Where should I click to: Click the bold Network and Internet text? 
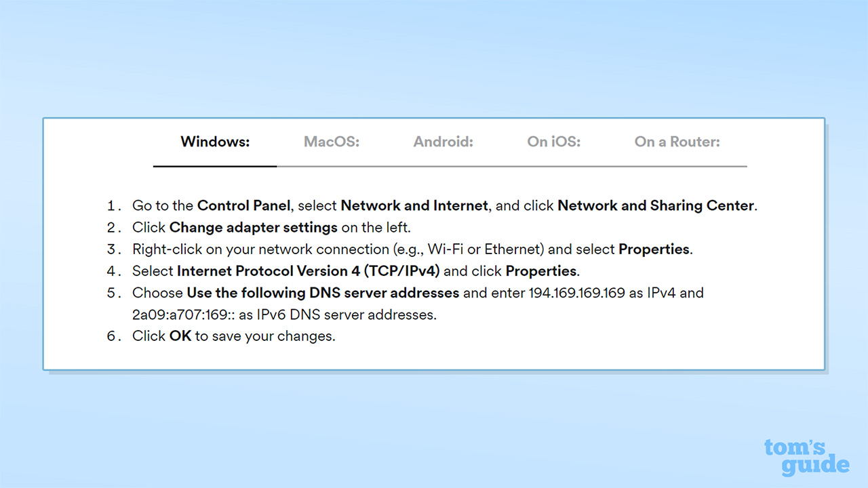(414, 206)
